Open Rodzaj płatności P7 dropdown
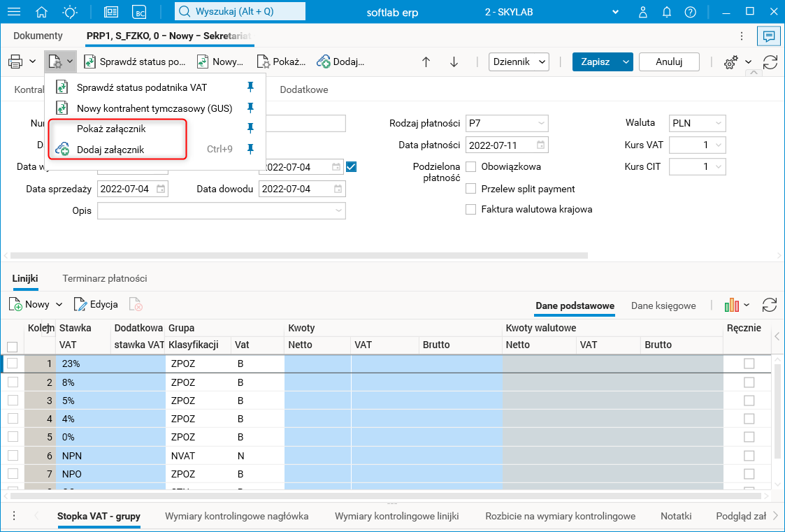The height and width of the screenshot is (532, 785). coord(507,124)
